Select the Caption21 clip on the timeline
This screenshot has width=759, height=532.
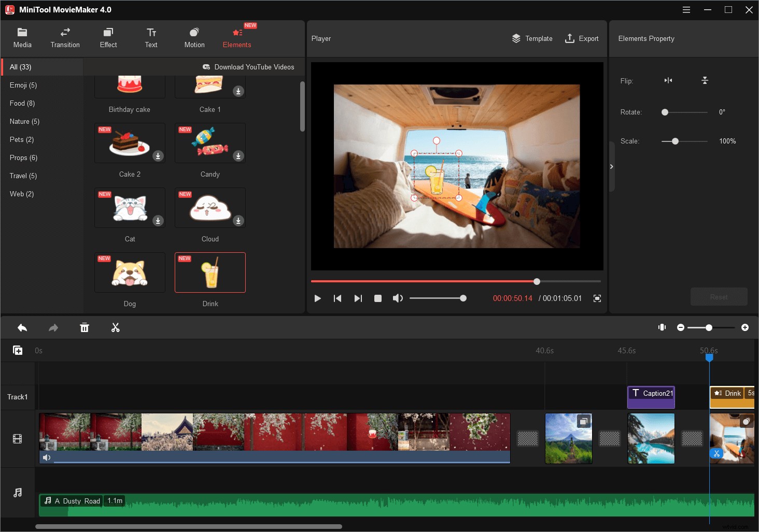point(651,397)
